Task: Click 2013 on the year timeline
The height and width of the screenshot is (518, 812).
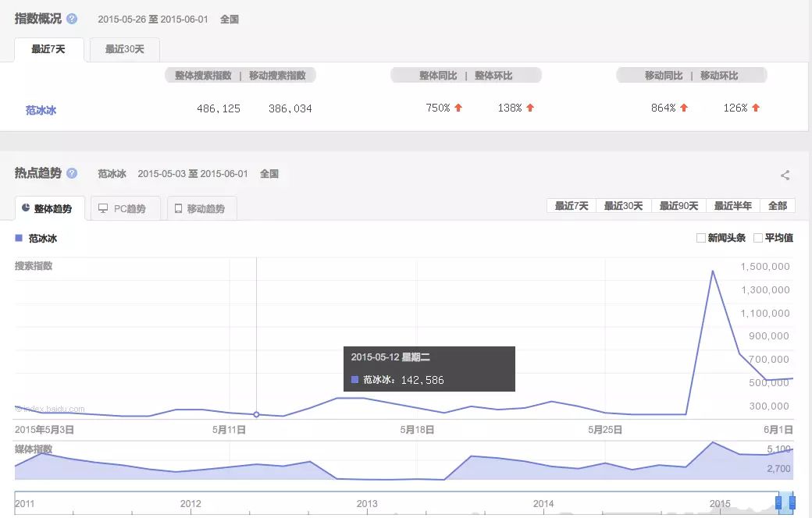Action: pyautogui.click(x=367, y=503)
